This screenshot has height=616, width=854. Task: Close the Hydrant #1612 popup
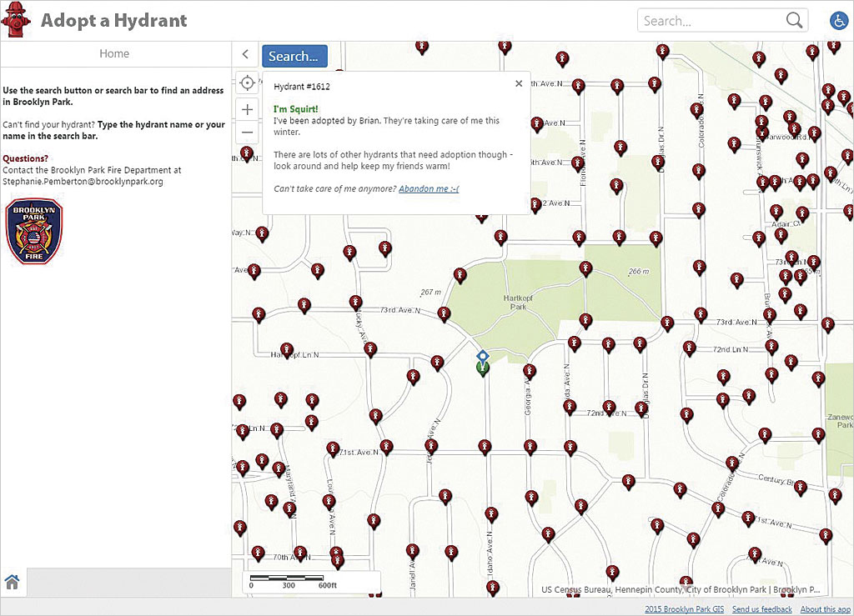pos(519,83)
